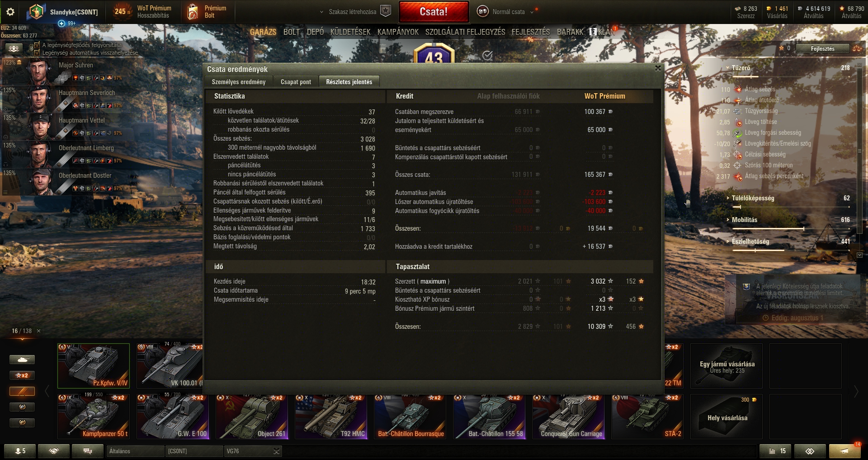Open the DEPÓ menu
The image size is (868, 460).
(x=315, y=32)
